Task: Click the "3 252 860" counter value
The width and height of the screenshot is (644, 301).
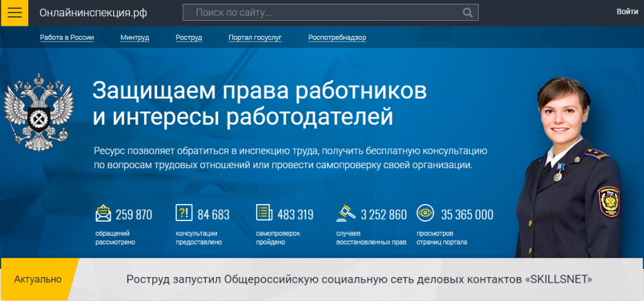Action: (x=384, y=215)
